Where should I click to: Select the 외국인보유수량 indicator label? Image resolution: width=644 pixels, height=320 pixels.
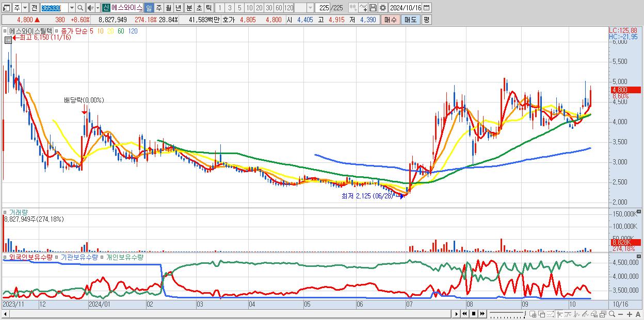pos(31,257)
